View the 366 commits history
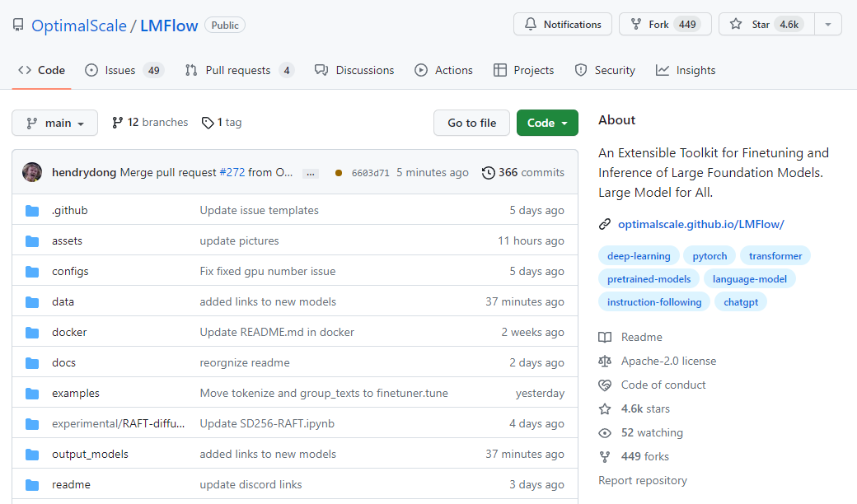Image resolution: width=857 pixels, height=504 pixels. pyautogui.click(x=523, y=173)
